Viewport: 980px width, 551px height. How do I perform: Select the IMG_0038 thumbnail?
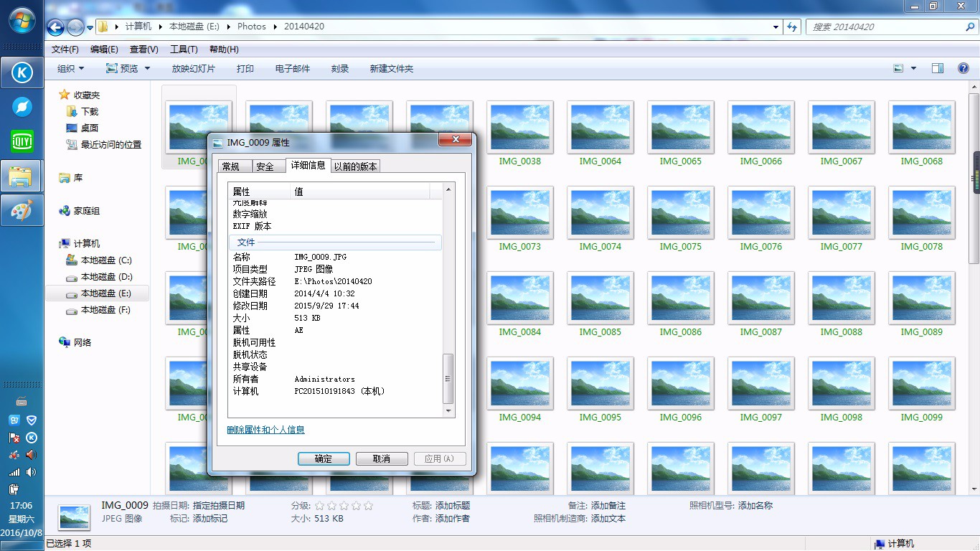pos(519,128)
